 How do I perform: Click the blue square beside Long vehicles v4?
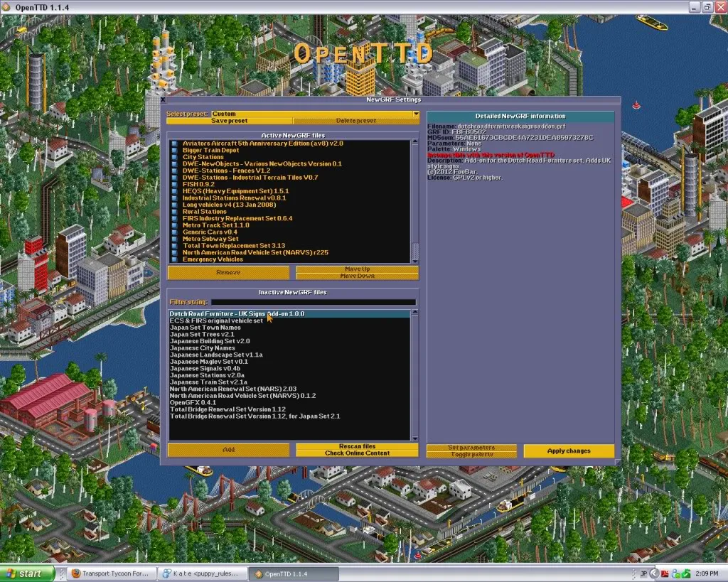point(175,205)
